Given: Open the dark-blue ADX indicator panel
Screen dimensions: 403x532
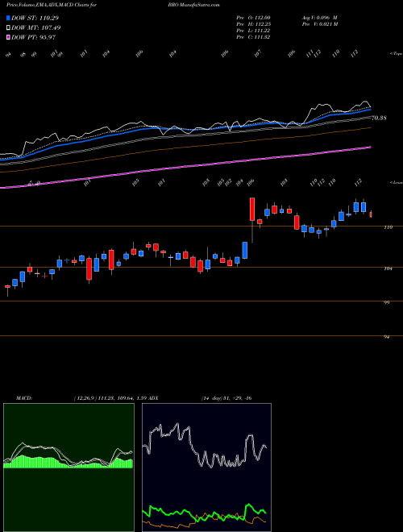Looking at the screenshot, I should click(x=206, y=468).
